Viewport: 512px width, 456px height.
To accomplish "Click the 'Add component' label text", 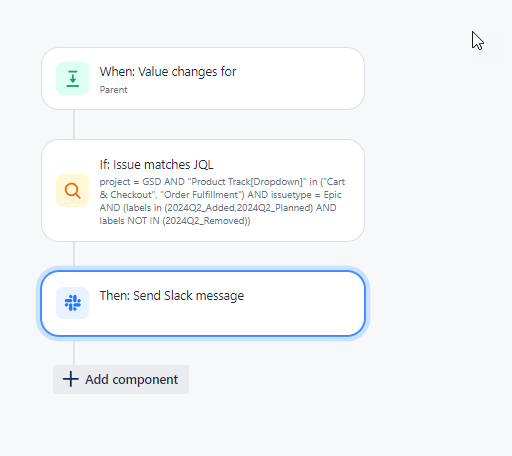I will point(132,379).
